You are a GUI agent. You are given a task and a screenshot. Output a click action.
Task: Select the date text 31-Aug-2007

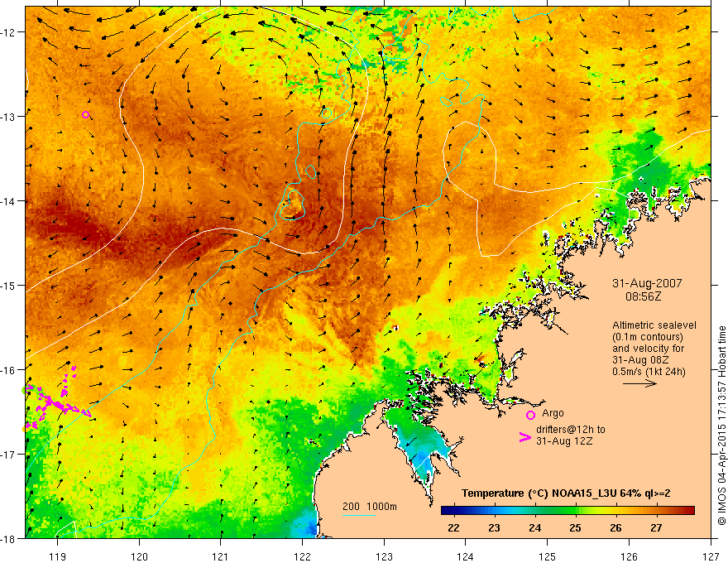point(647,283)
